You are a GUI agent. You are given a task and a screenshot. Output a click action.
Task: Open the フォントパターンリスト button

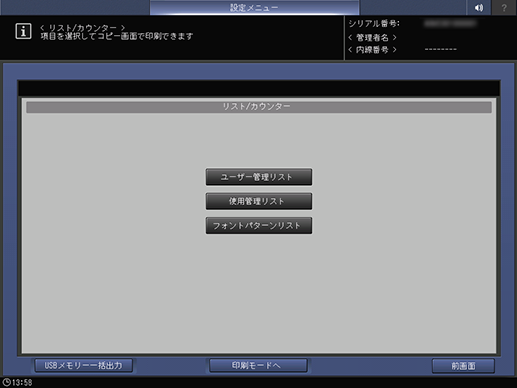[259, 226]
